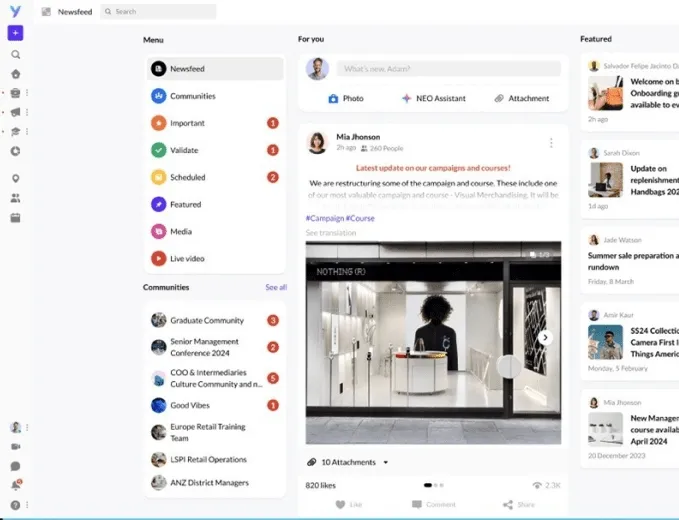Click the Newsfeed page icon in top bar
Screen dimensions: 679x520
46,12
